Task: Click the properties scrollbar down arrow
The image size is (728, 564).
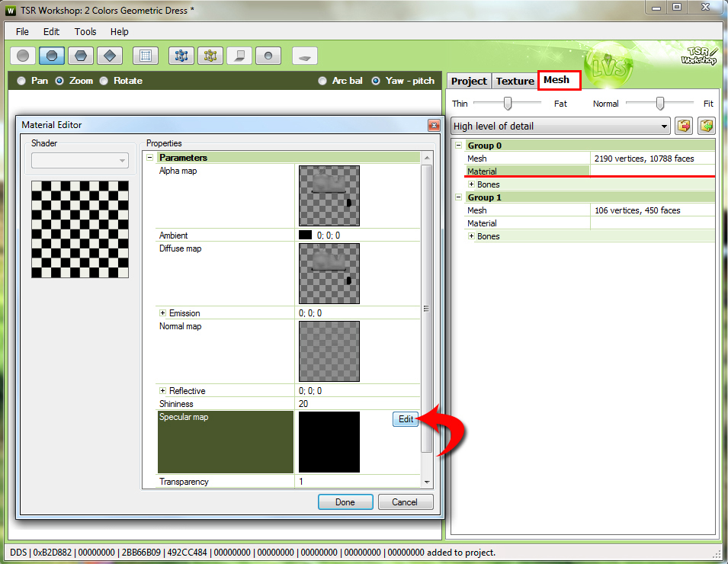Action: point(427,482)
